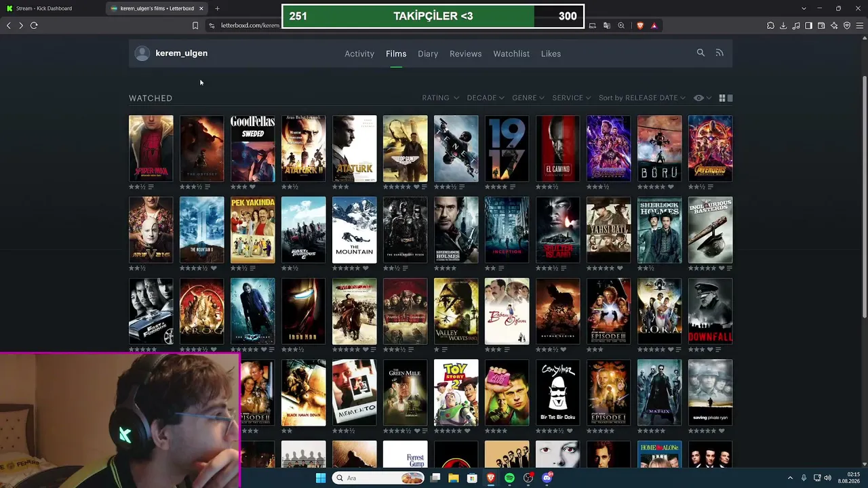Open the Windows Start menu
This screenshot has width=868, height=488.
point(321,478)
